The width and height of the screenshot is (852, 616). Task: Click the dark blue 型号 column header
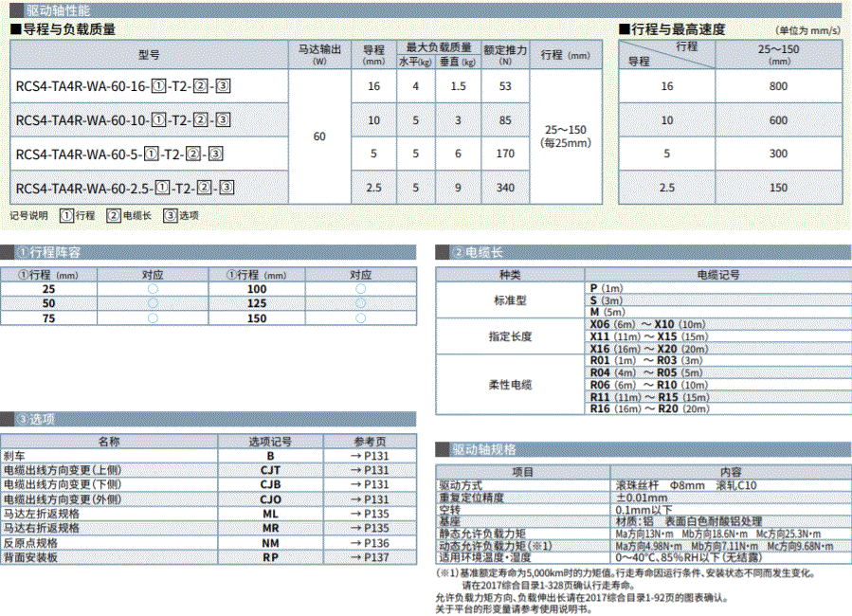tap(149, 55)
